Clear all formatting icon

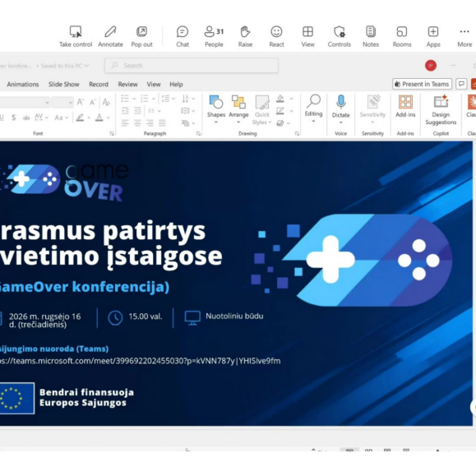(106, 102)
